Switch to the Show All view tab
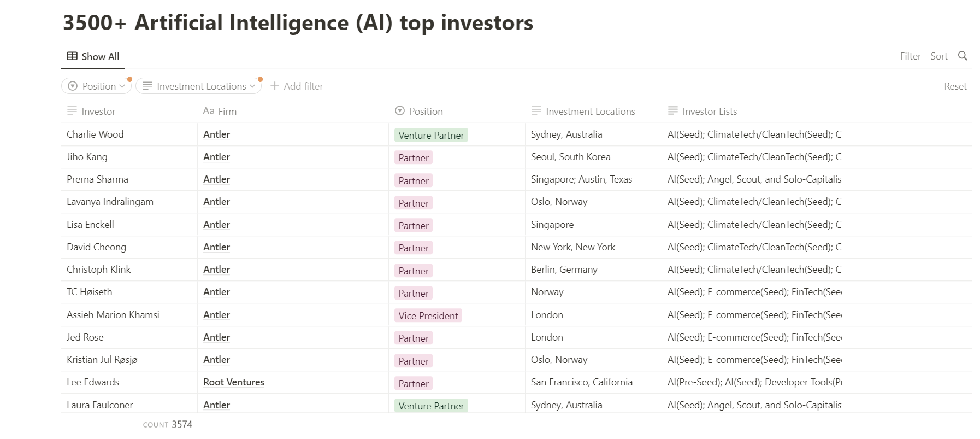Image resolution: width=980 pixels, height=439 pixels. click(x=93, y=56)
